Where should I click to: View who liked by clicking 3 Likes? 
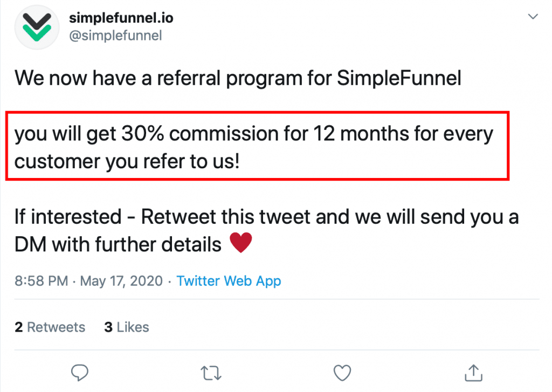[x=126, y=327]
